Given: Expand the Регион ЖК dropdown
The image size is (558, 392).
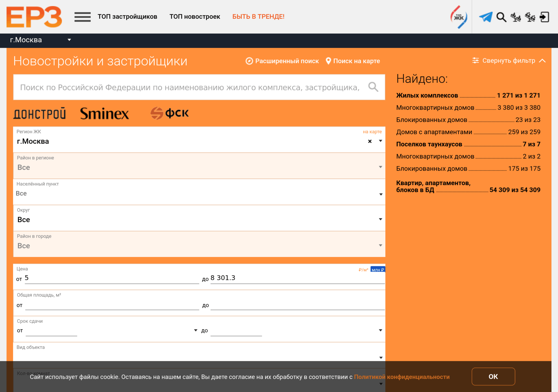Looking at the screenshot, I should (x=381, y=141).
